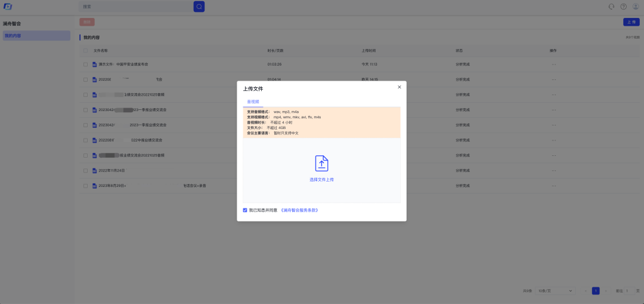Check the box for 2023年8月29日 row
The image size is (644, 304).
[85, 186]
